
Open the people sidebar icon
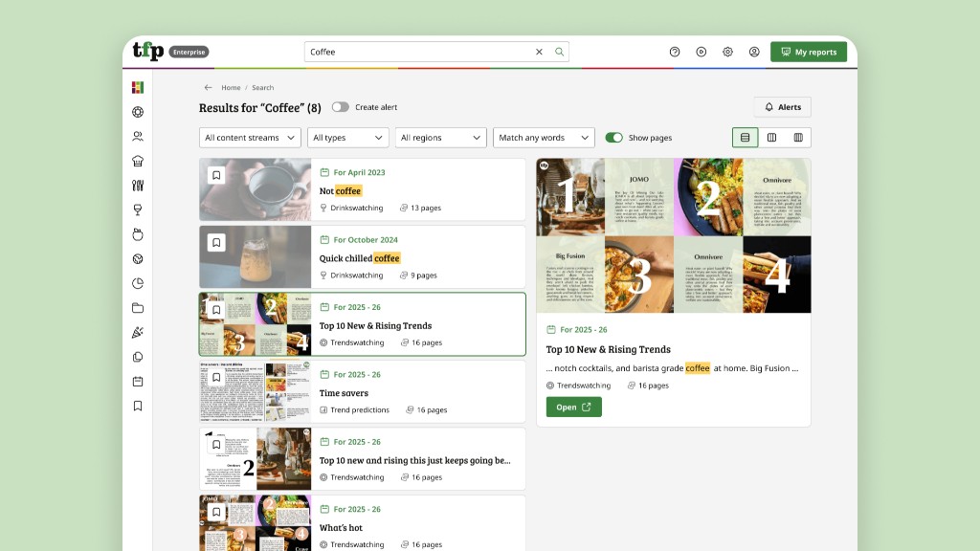click(138, 136)
